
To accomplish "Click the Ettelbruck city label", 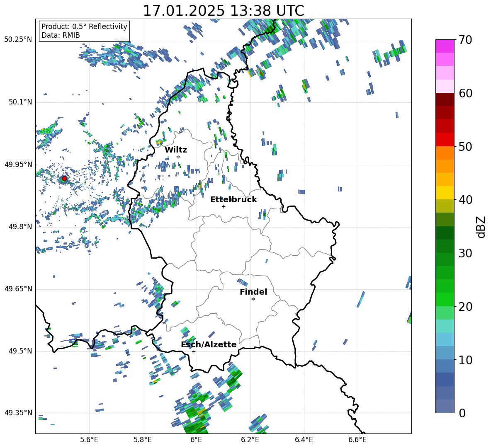I will click(x=233, y=200).
